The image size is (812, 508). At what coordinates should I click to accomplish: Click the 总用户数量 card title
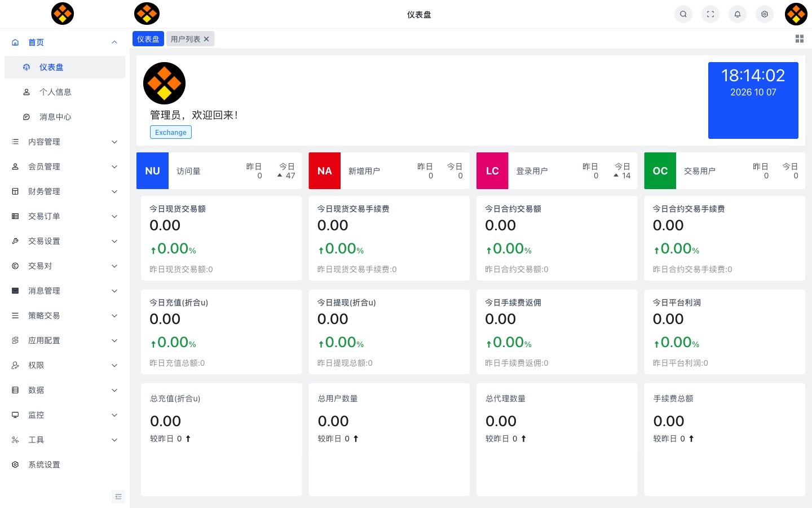point(338,398)
